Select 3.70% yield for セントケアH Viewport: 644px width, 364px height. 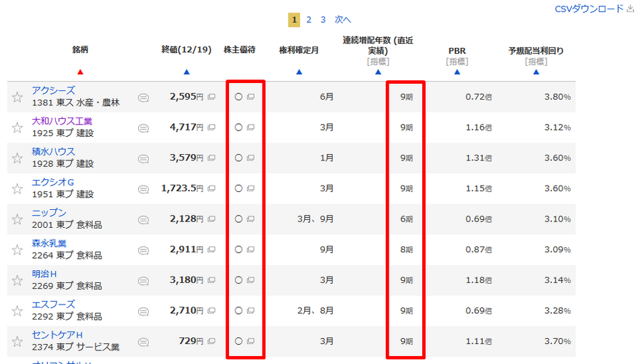click(x=557, y=341)
